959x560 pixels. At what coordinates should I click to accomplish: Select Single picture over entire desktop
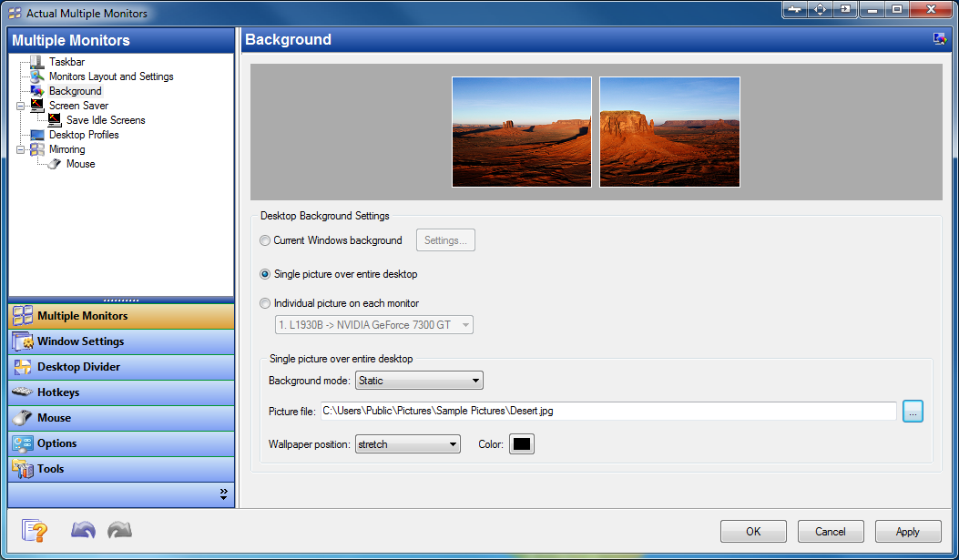pyautogui.click(x=265, y=274)
